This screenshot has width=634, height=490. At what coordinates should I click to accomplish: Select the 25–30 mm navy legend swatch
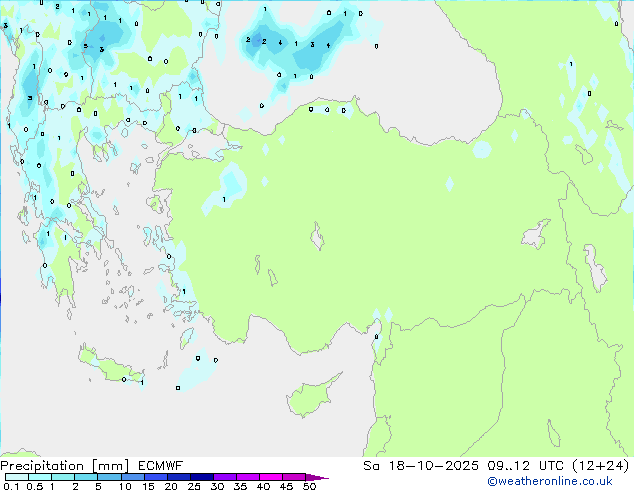coord(201,477)
